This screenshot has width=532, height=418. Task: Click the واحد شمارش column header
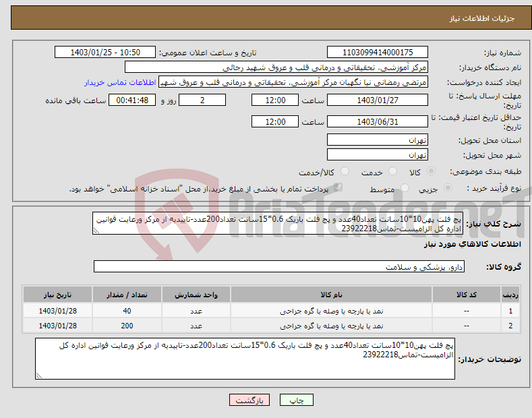(196, 295)
